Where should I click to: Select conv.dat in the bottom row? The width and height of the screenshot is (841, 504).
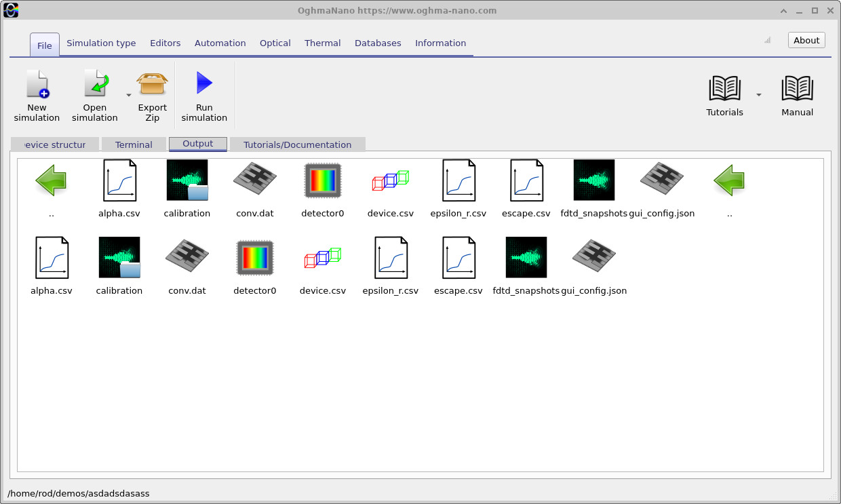click(x=187, y=266)
